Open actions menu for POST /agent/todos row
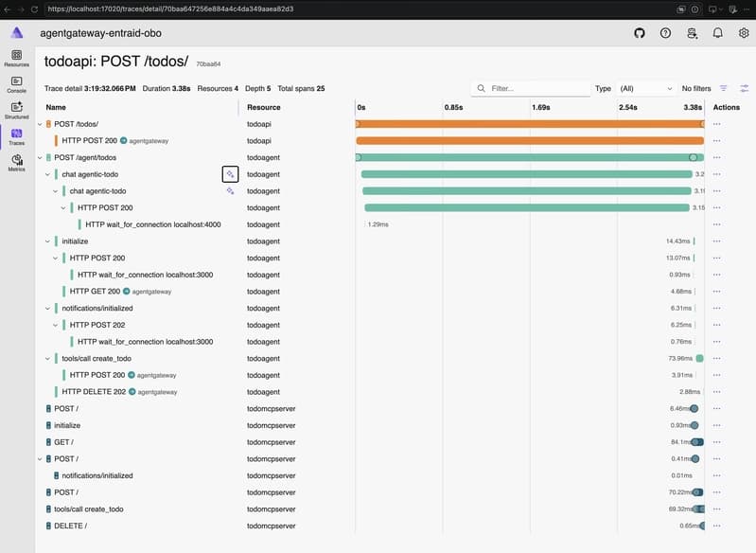This screenshot has height=553, width=756. [x=717, y=158]
